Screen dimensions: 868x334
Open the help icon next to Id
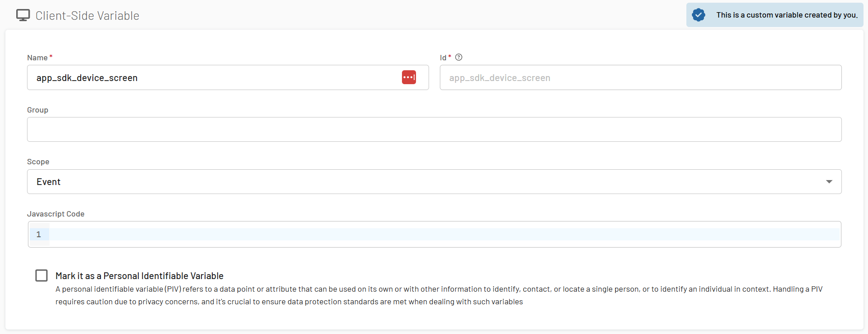pos(459,57)
